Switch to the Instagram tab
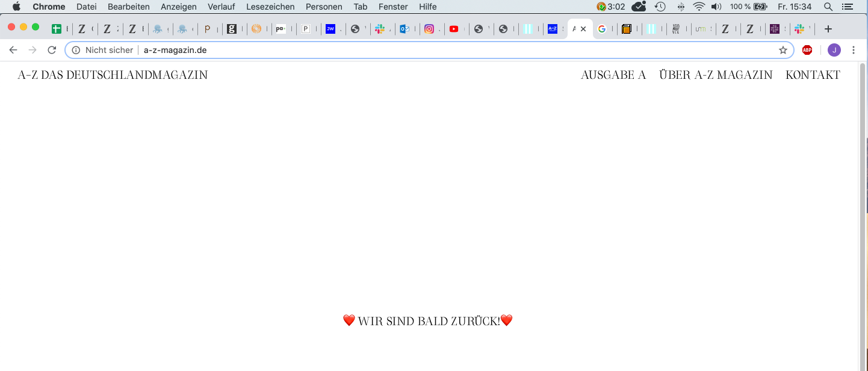868x371 pixels. click(429, 29)
